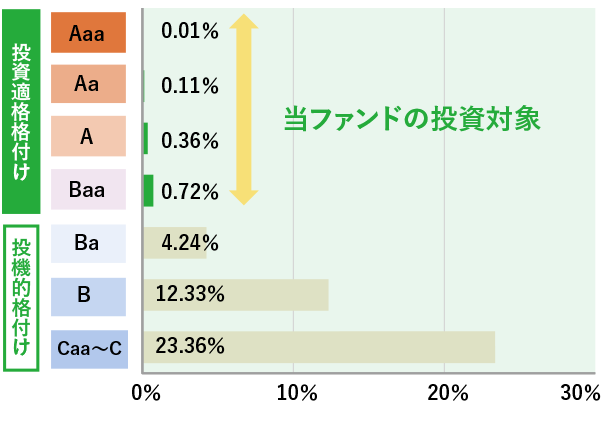Viewport: 608px width, 430px height.
Task: Click the 投機的格付け outlined banner
Action: click(21, 298)
